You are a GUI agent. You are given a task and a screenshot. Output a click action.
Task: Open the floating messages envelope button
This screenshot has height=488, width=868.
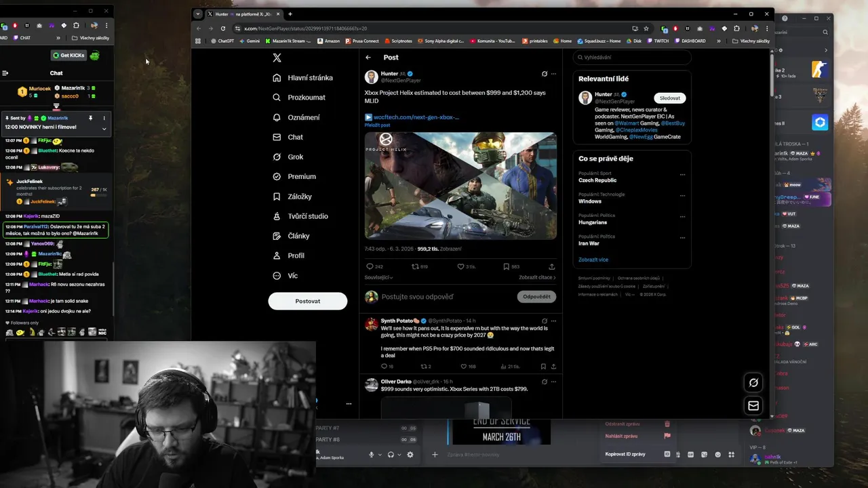(x=753, y=405)
